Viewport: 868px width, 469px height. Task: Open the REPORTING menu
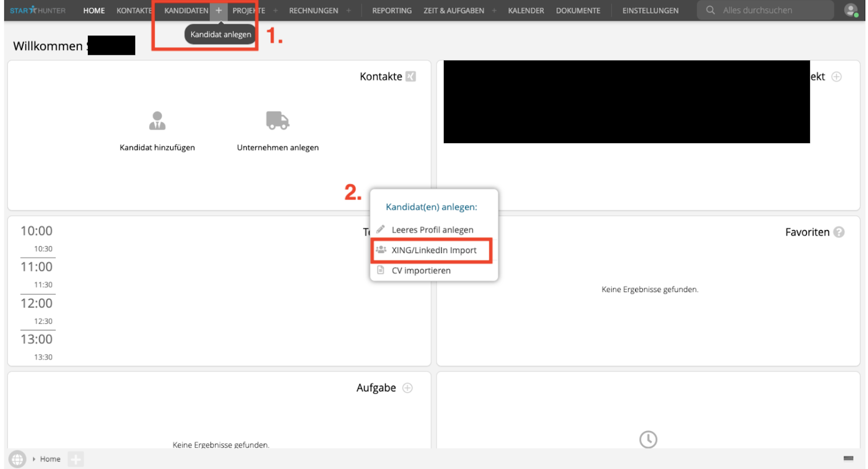click(392, 10)
